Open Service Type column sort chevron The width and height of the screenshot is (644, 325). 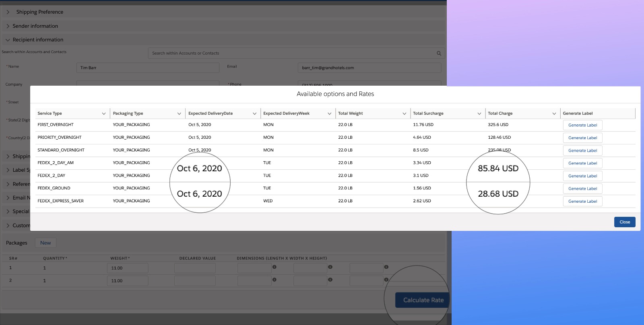104,113
